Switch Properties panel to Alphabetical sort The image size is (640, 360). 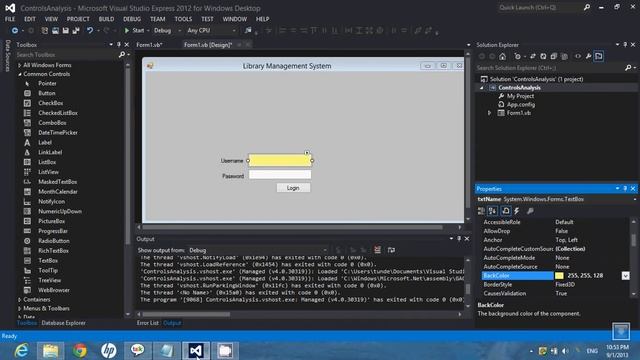(x=493, y=211)
